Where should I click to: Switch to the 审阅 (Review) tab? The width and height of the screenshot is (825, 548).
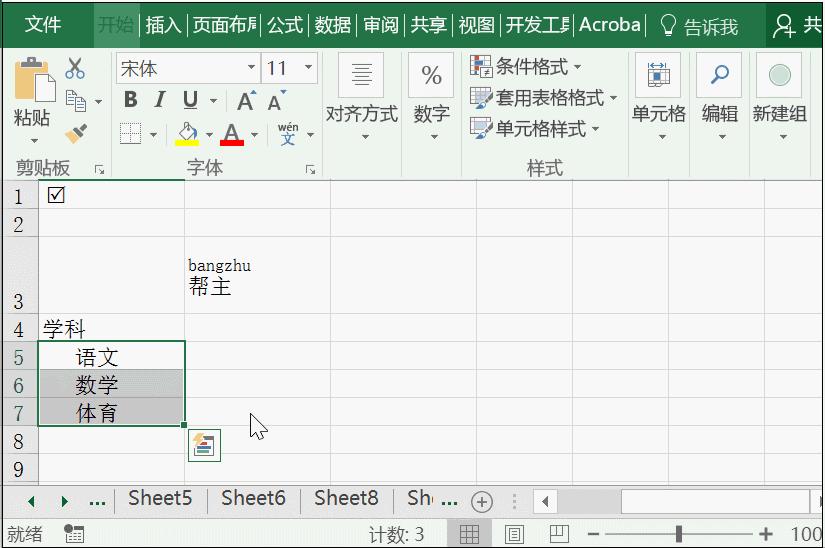tap(381, 25)
